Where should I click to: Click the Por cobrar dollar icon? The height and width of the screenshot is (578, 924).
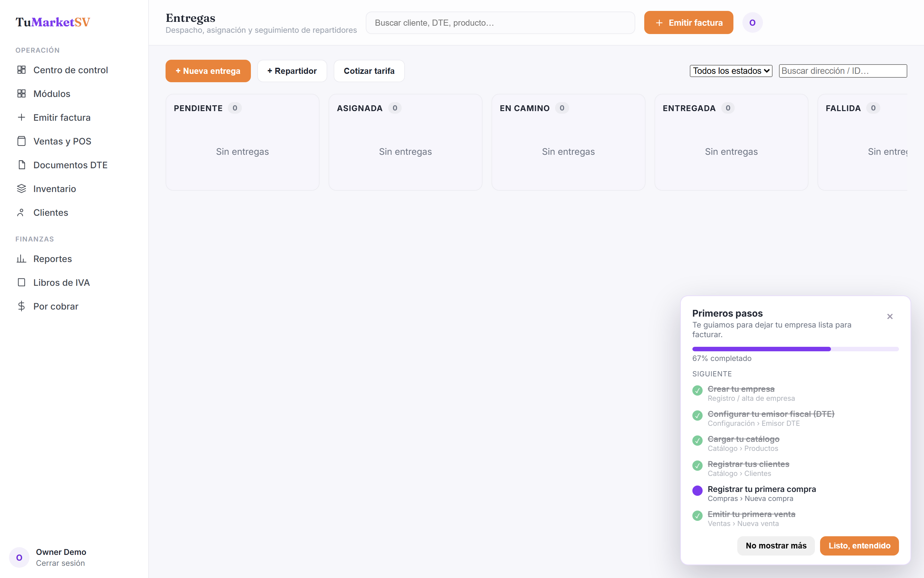click(x=21, y=306)
